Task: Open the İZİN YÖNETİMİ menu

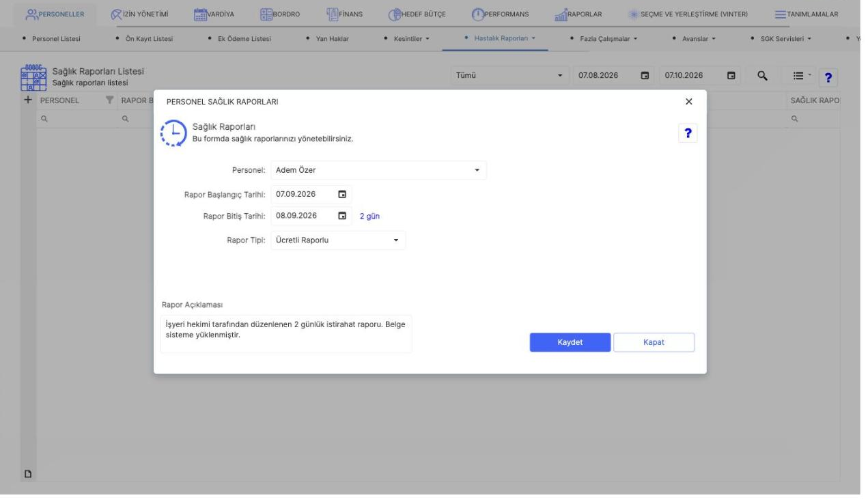Action: [143, 14]
